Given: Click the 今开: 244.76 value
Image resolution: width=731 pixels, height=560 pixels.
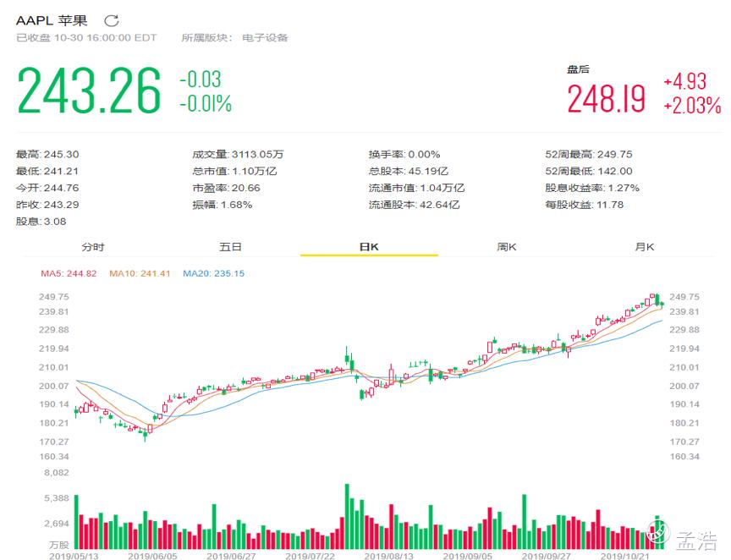Looking at the screenshot, I should click(x=47, y=188).
